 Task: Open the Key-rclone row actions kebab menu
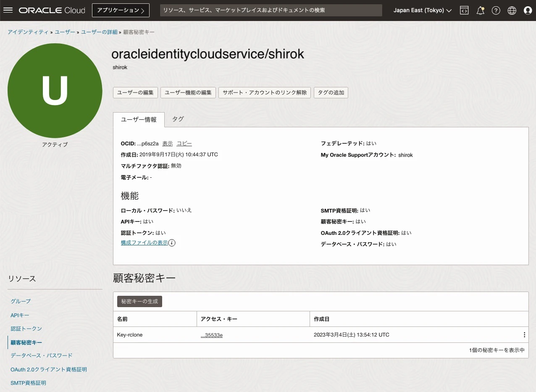(x=524, y=334)
